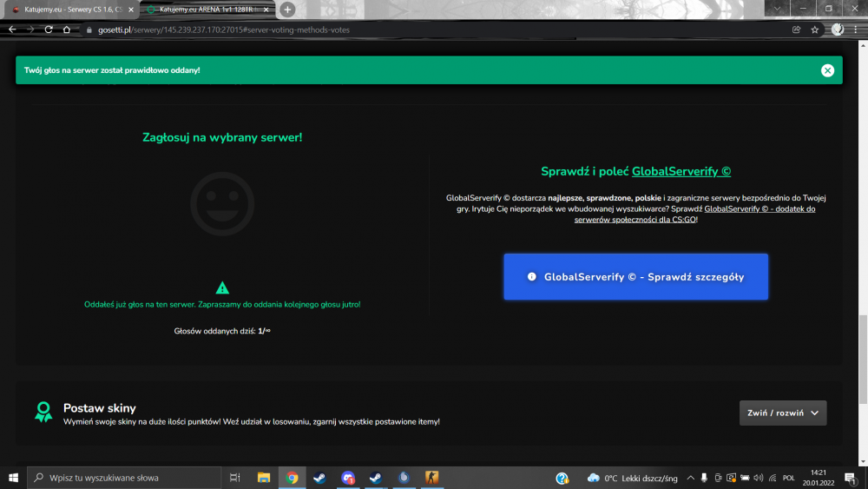Click the page vertical scrollbar thumb
This screenshot has height=489, width=868.
[863, 360]
